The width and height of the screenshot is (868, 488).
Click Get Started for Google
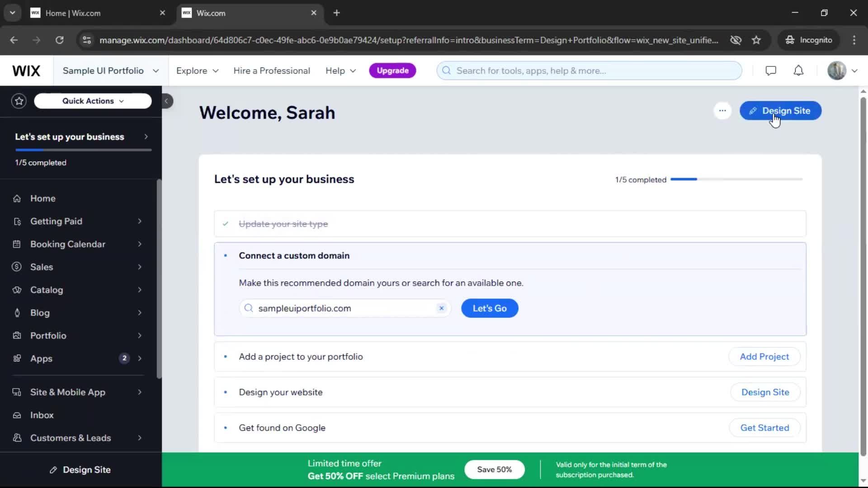[764, 428]
